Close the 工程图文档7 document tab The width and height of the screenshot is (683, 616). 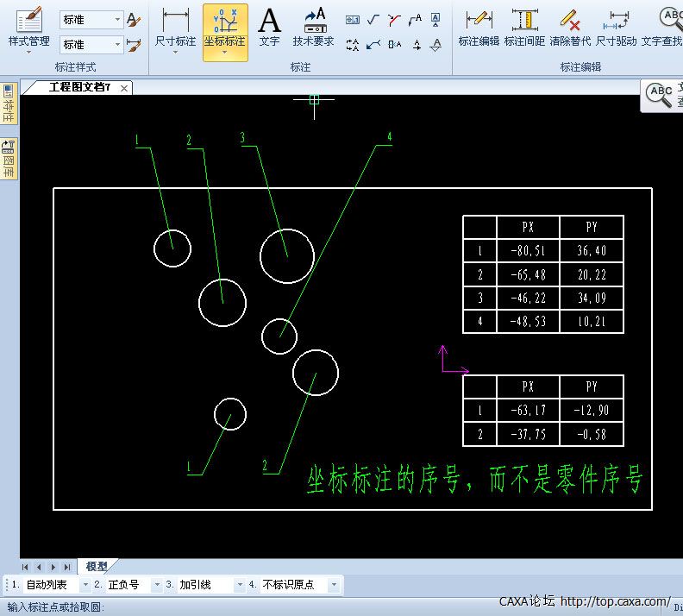pyautogui.click(x=124, y=89)
